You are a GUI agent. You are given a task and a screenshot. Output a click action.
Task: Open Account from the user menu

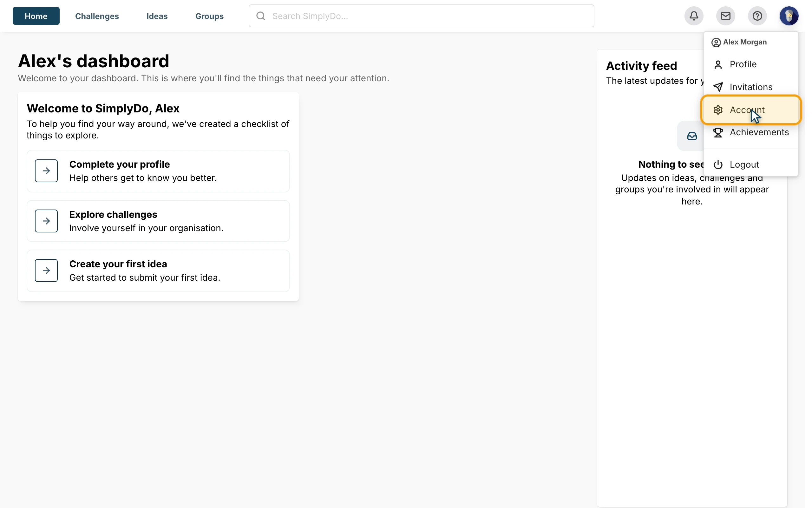(x=751, y=110)
